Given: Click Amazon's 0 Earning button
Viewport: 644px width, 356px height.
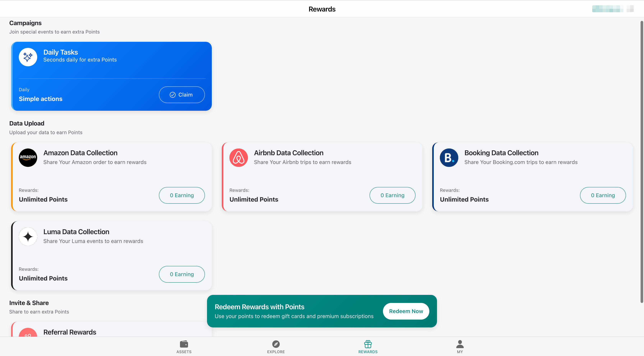Looking at the screenshot, I should pyautogui.click(x=182, y=195).
